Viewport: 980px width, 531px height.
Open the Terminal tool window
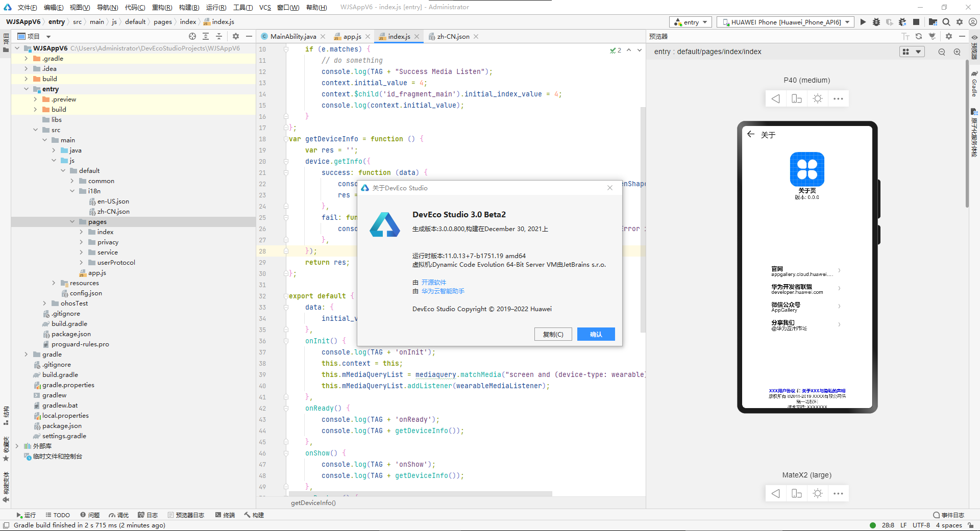pos(225,515)
